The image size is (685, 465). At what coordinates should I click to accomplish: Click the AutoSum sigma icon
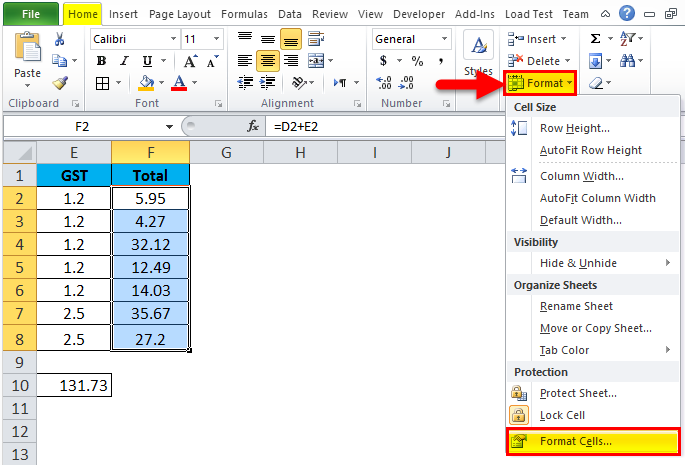point(595,39)
